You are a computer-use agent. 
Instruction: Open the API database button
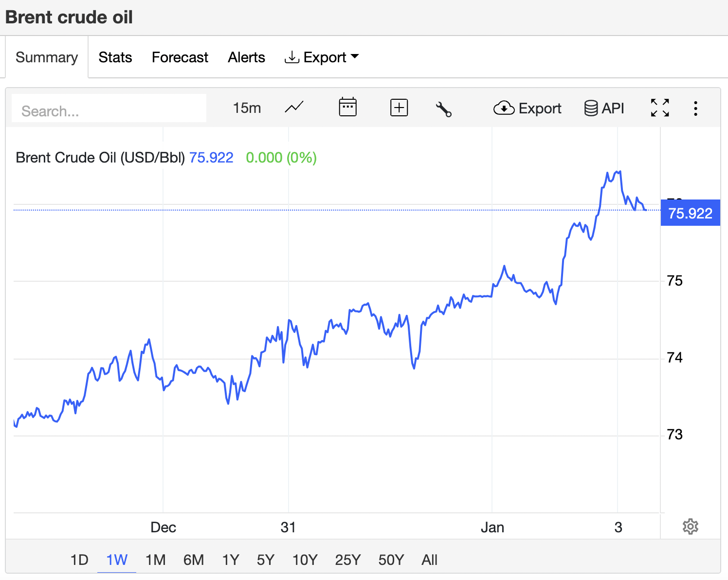pos(604,108)
